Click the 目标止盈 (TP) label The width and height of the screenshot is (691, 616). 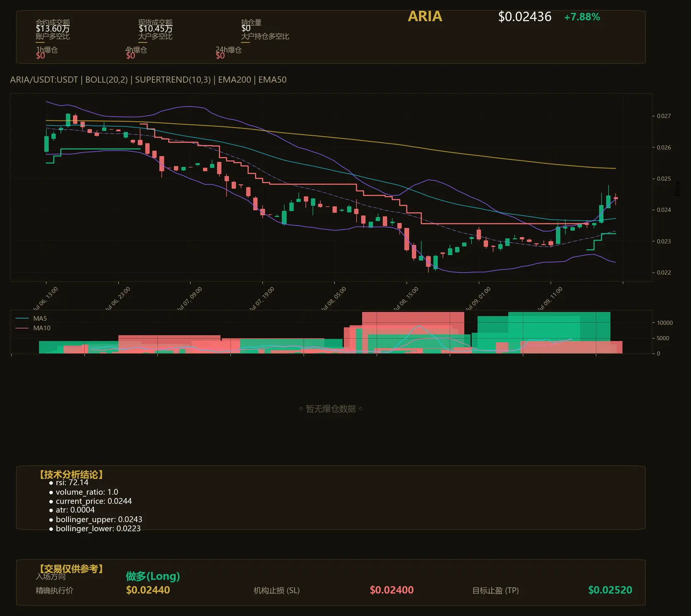[495, 591]
